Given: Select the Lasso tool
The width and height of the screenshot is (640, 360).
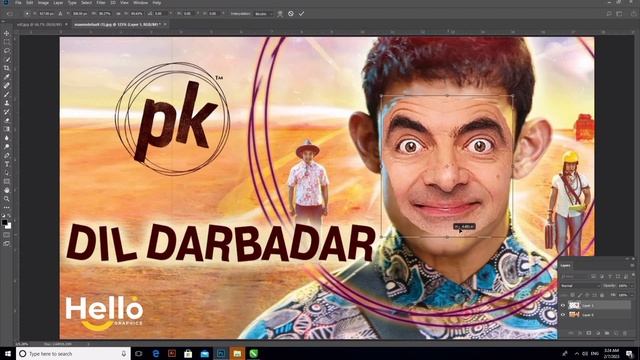Looking at the screenshot, I should (x=7, y=51).
